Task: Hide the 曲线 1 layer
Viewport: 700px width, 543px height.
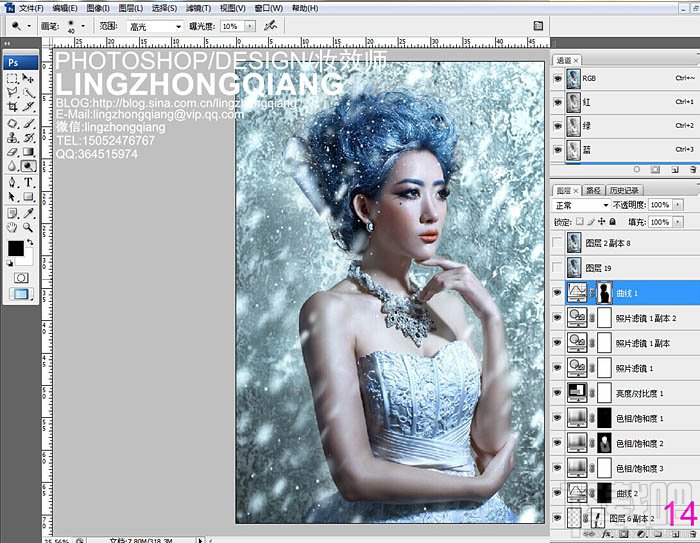Action: 557,292
